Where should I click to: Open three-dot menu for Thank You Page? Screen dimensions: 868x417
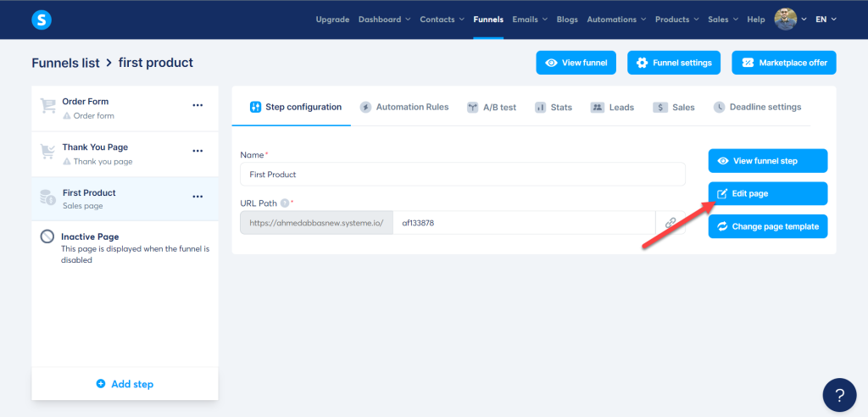point(198,151)
